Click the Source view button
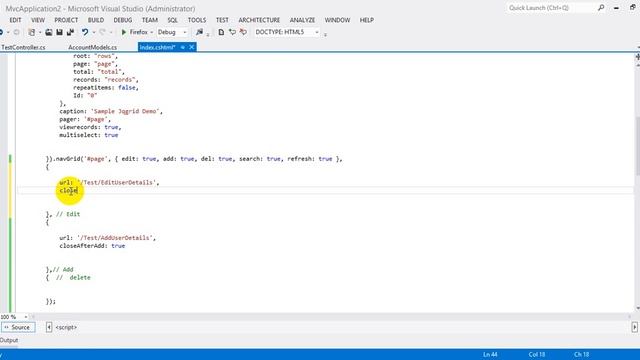640x360 pixels. tap(18, 327)
